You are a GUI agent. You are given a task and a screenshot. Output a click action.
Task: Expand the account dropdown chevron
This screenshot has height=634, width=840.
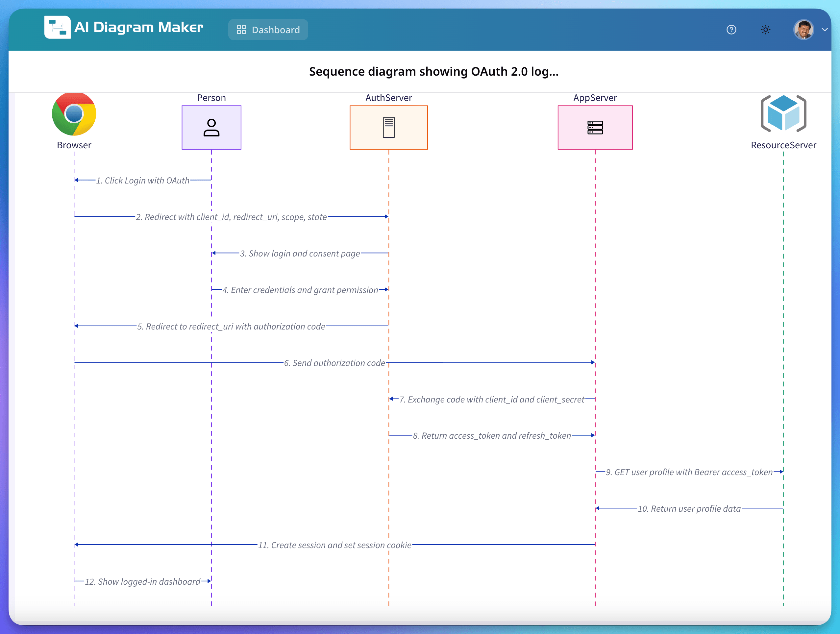click(825, 29)
